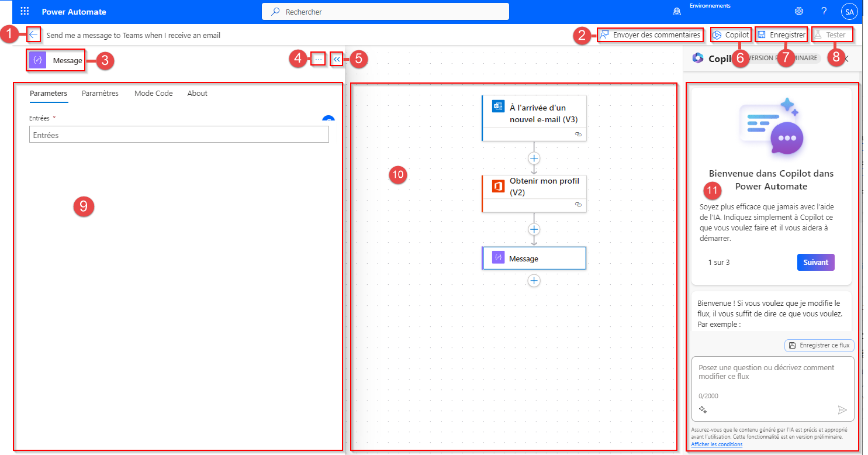This screenshot has width=868, height=455.
Task: Open the help question mark
Action: pyautogui.click(x=824, y=12)
